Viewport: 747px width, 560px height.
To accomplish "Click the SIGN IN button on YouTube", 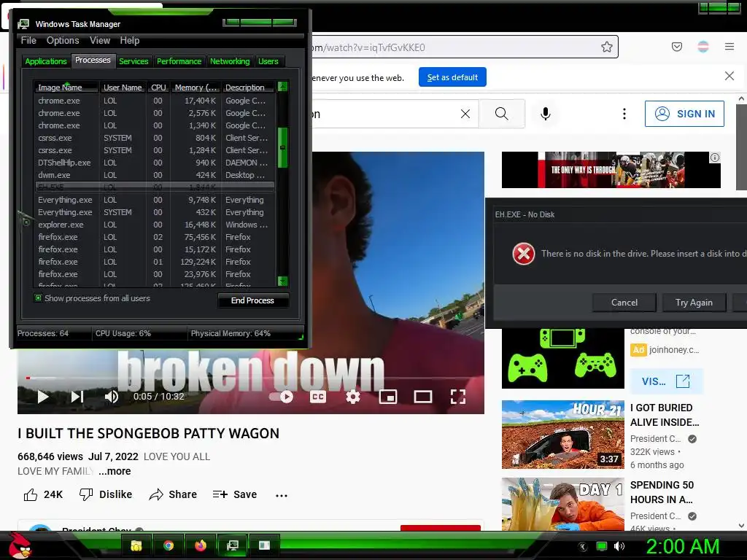I will coord(684,114).
